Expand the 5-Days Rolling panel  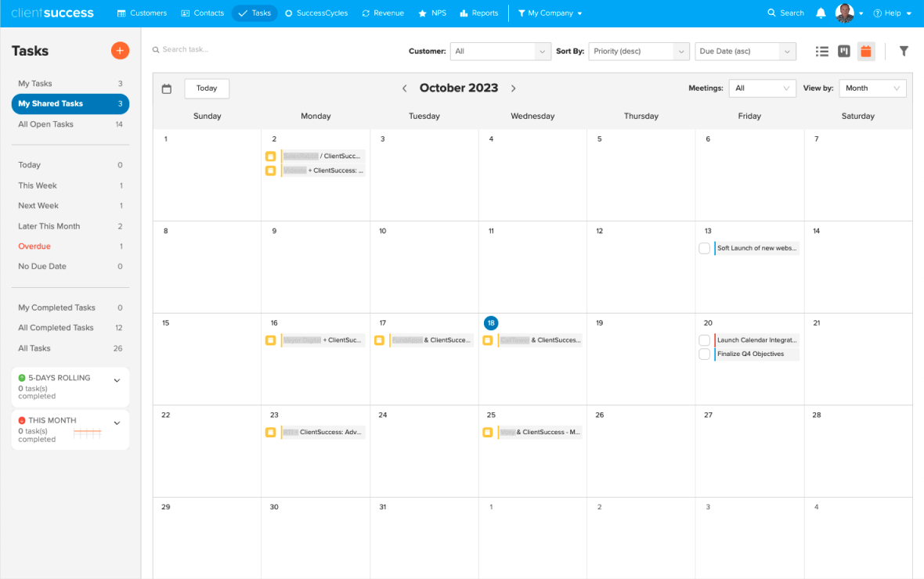click(x=117, y=380)
